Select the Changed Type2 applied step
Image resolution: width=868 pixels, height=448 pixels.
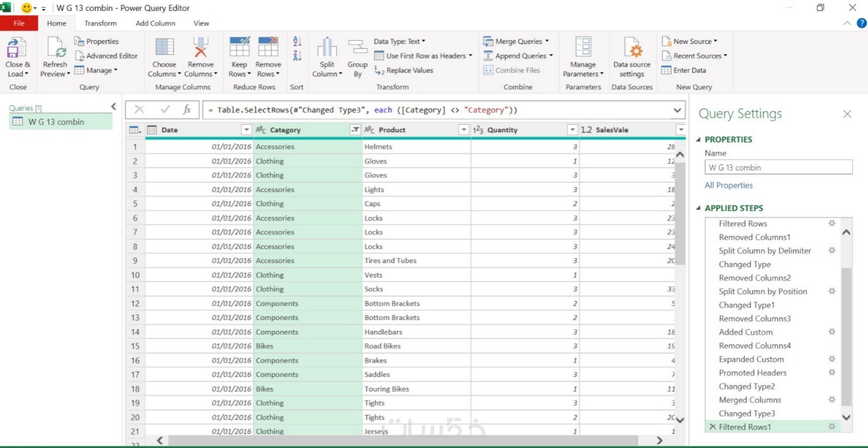coord(746,386)
